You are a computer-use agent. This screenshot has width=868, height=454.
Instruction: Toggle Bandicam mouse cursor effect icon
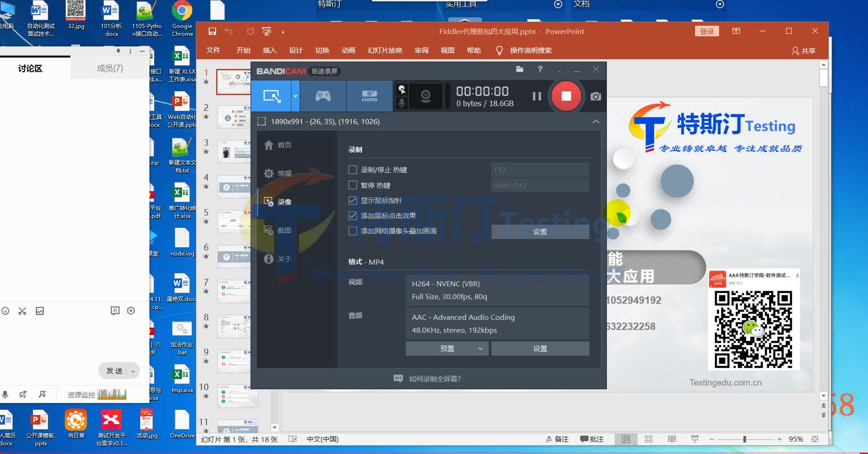pyautogui.click(x=402, y=89)
